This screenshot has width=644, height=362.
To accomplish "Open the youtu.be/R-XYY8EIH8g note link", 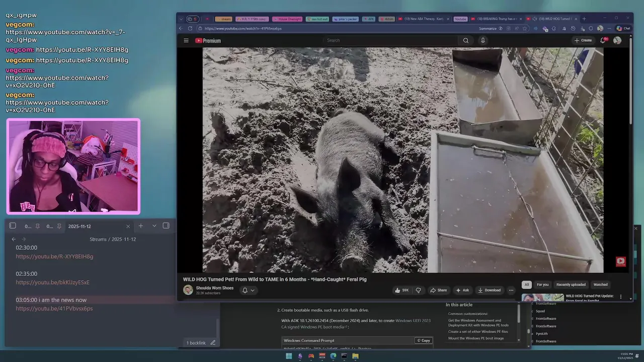I will [x=54, y=256].
